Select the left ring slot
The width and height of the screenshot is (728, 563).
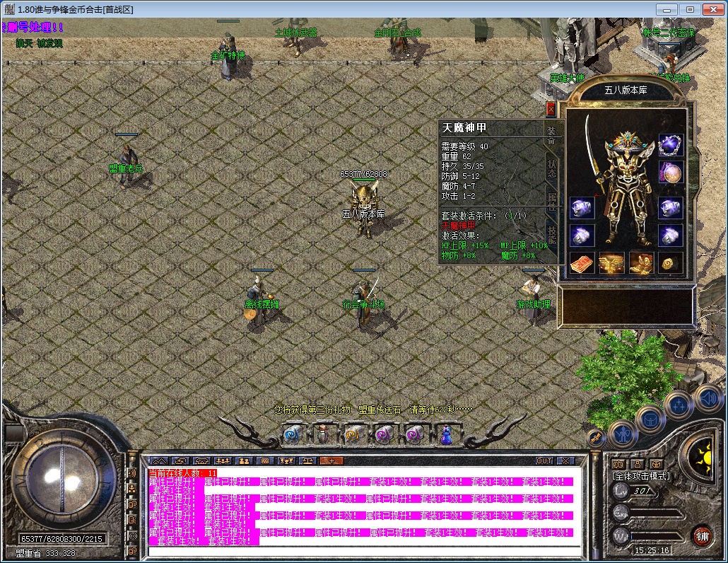pos(581,236)
